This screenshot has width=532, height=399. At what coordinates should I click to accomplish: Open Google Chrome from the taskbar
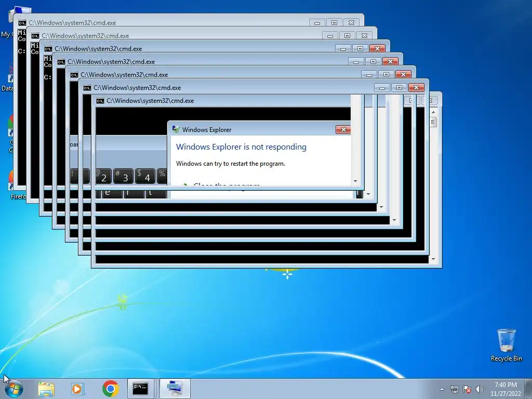[x=110, y=389]
